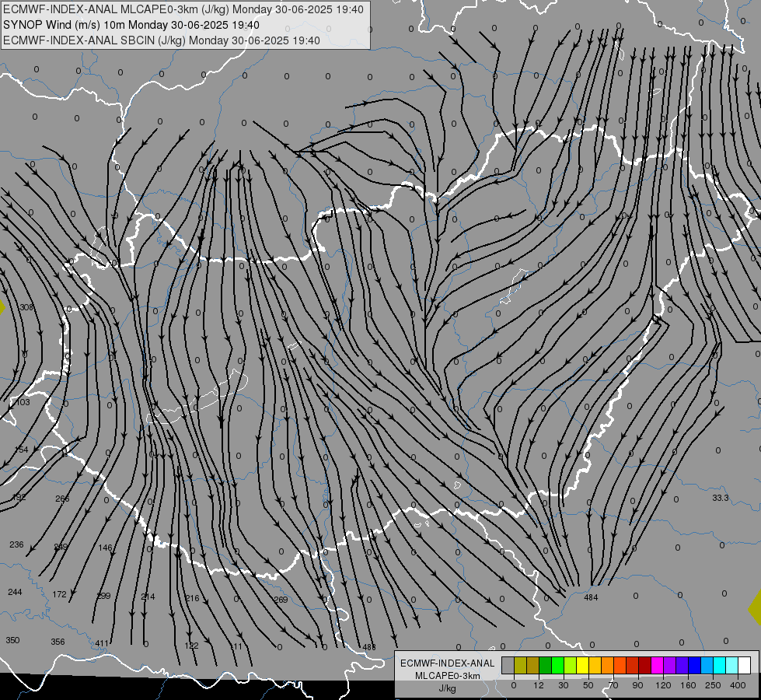Click the bright cyan legend swatch

pyautogui.click(x=720, y=665)
